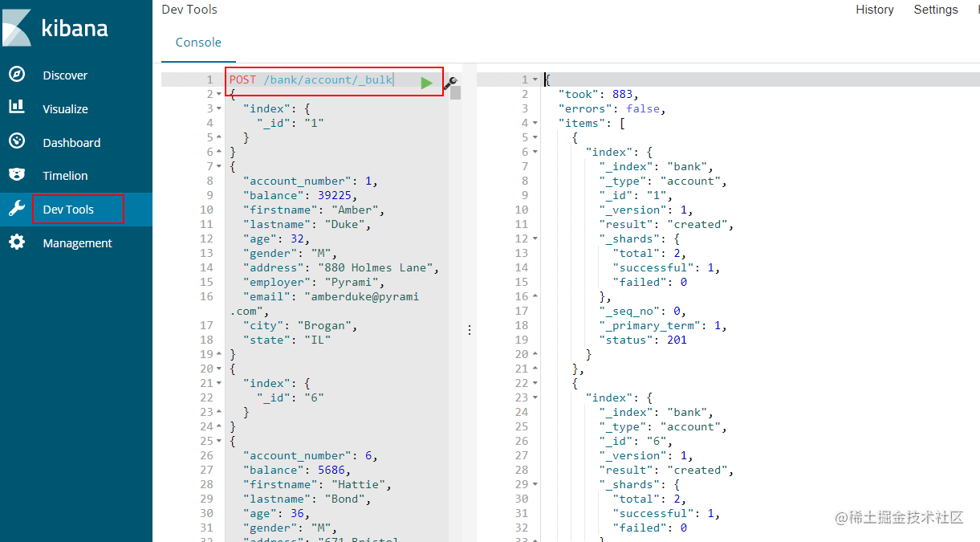Collapse response "items" fold at line 4
Image resolution: width=980 pixels, height=542 pixels.
pyautogui.click(x=535, y=124)
